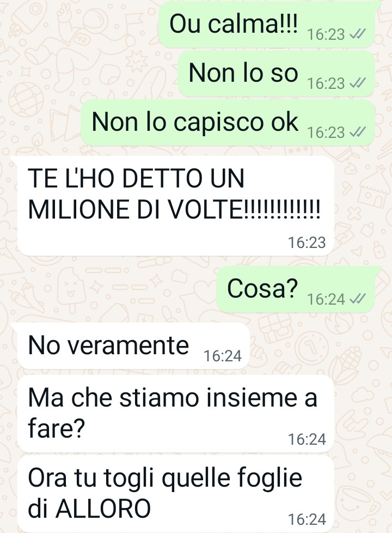Click the 16:24 timestamp next to 'No veramente'
Image resolution: width=392 pixels, height=533 pixels.
223,356
